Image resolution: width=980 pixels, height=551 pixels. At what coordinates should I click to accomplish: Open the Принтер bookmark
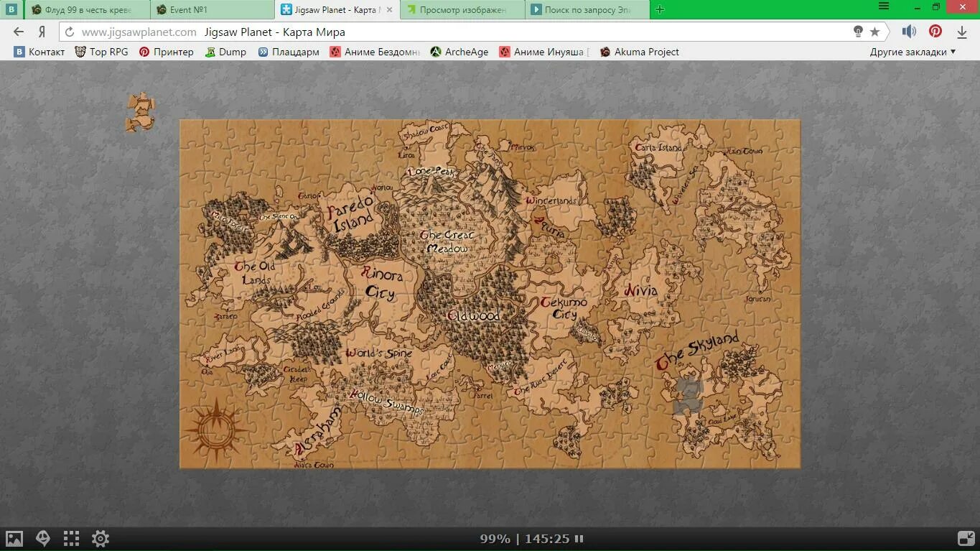click(x=167, y=52)
